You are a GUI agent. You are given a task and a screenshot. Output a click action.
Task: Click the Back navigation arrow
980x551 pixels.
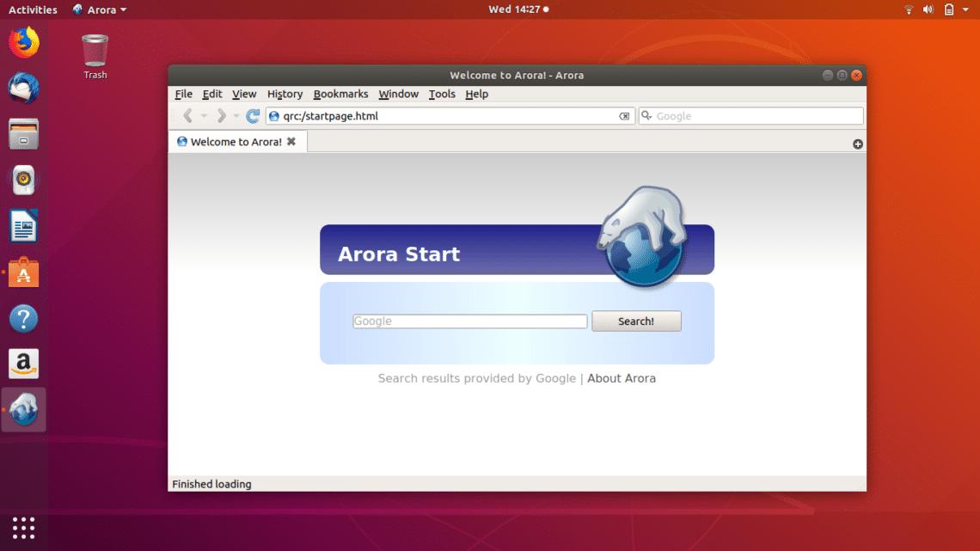[187, 115]
